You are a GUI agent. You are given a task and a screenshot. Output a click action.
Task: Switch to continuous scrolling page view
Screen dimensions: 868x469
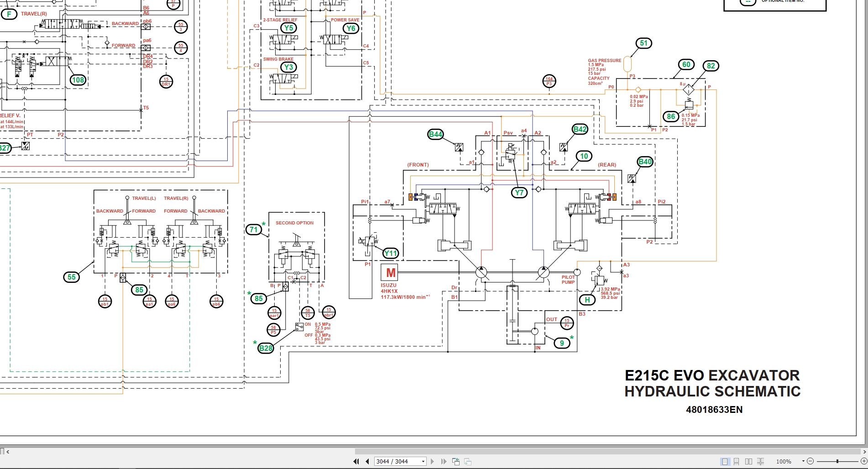coord(736,461)
